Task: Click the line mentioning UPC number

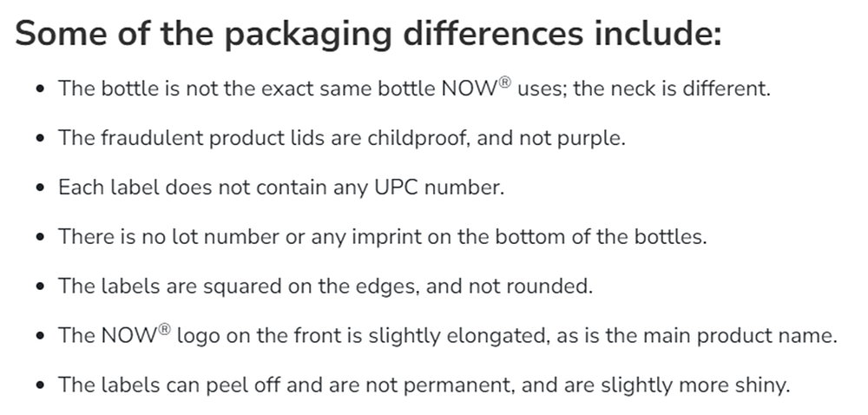Action: point(279,188)
